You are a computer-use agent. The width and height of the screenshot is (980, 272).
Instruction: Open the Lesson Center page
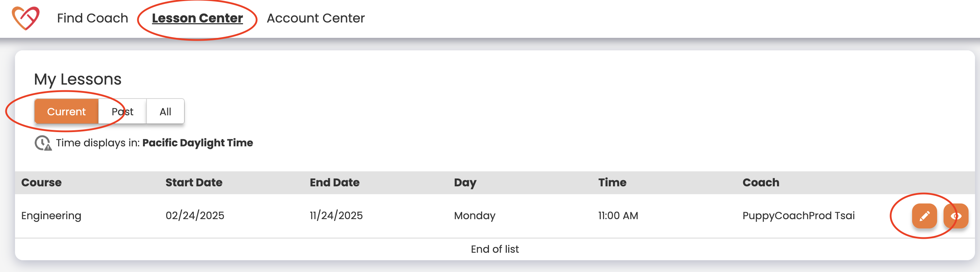click(197, 18)
